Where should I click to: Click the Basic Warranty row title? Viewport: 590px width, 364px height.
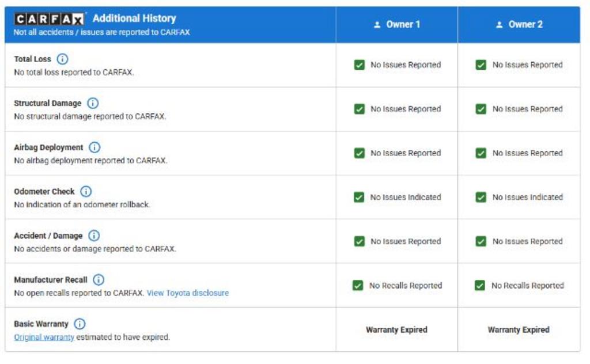tap(41, 324)
